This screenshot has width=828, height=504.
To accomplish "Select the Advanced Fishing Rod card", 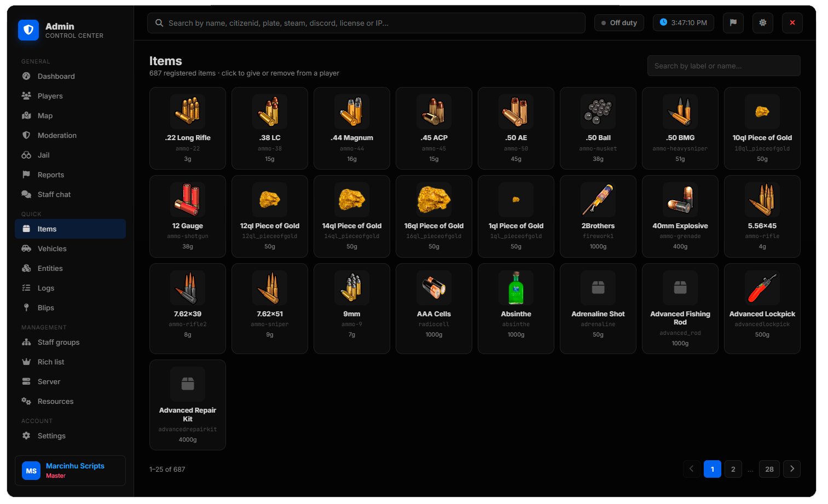I will (680, 309).
